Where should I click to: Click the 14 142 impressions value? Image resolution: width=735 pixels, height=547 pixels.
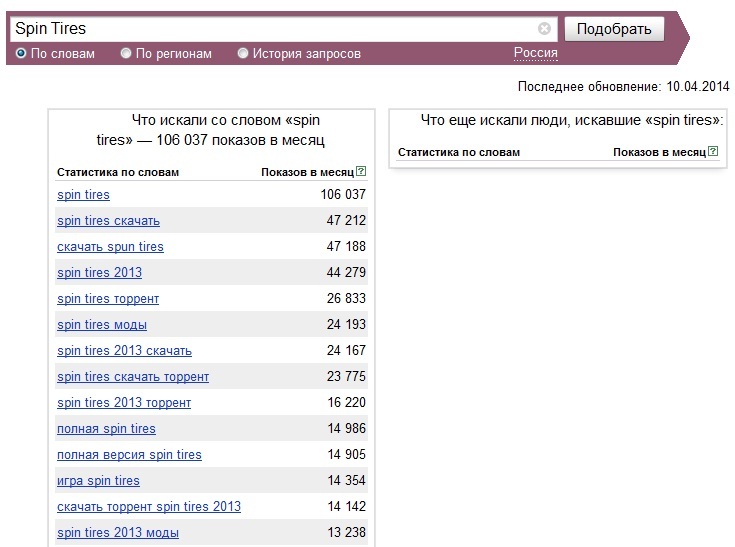pyautogui.click(x=346, y=506)
